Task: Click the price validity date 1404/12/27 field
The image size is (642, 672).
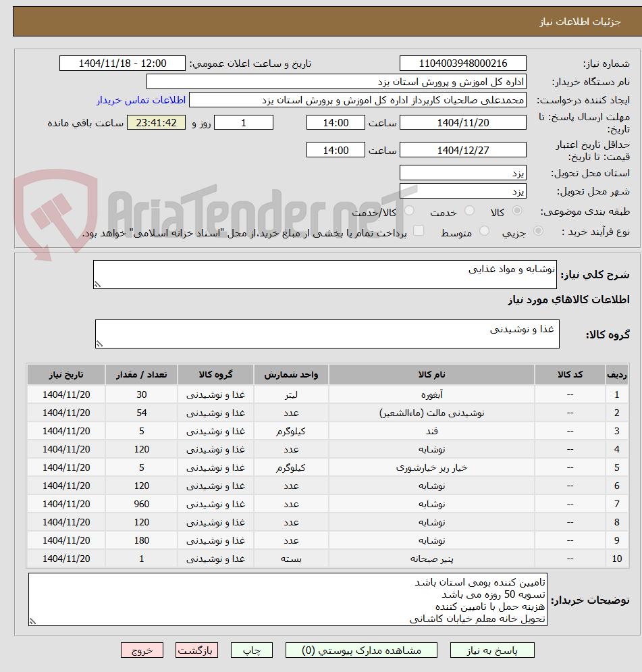Action: coord(462,150)
